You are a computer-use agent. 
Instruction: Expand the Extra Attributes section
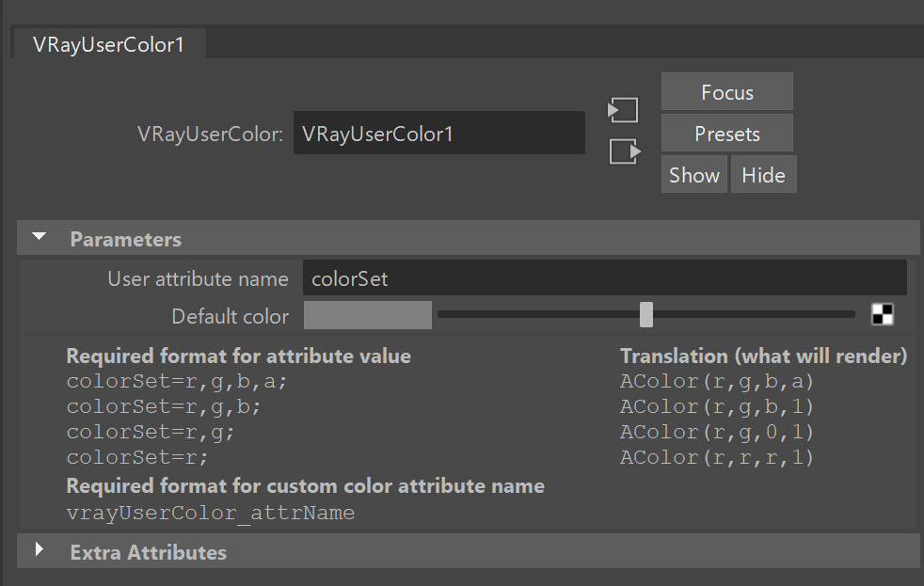click(x=40, y=549)
